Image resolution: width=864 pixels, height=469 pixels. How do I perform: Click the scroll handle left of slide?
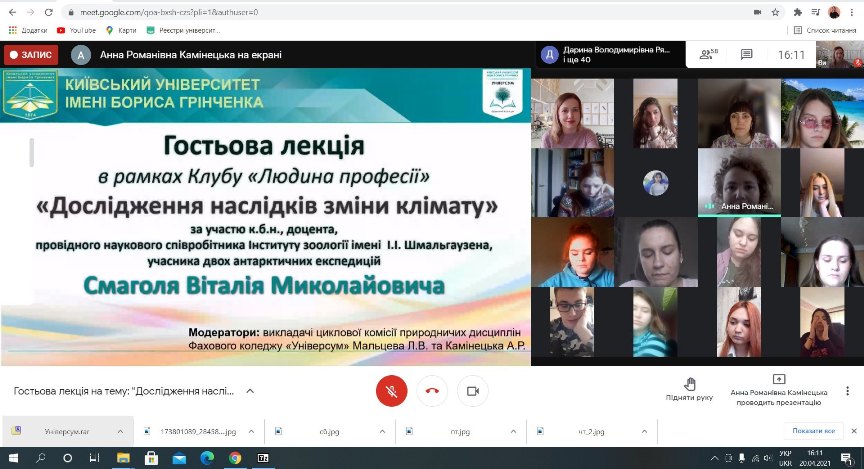click(x=31, y=153)
